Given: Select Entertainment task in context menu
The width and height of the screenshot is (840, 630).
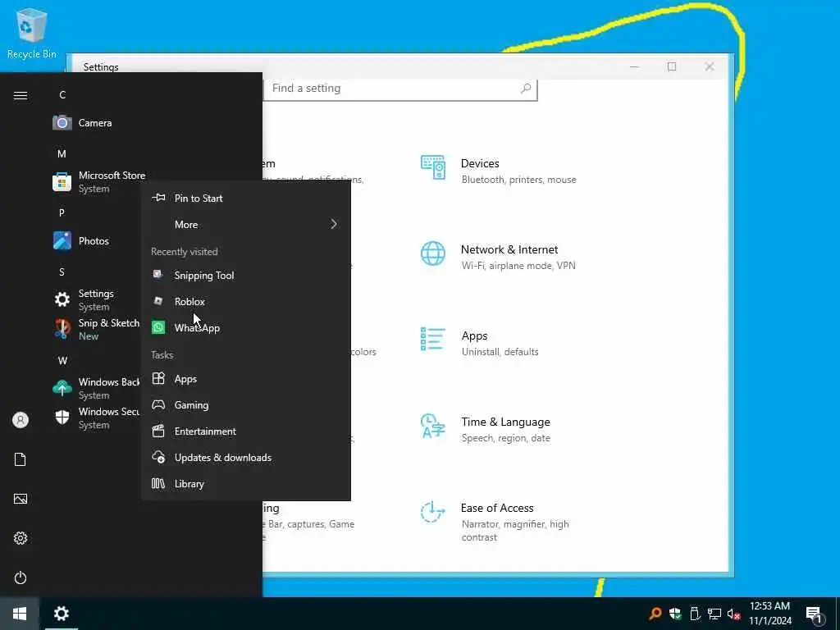Looking at the screenshot, I should coord(246,431).
